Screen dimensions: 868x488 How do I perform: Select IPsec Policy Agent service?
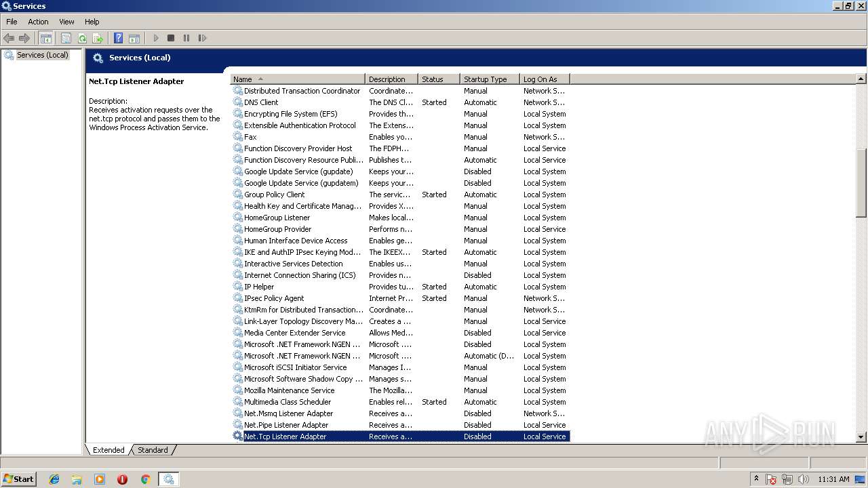(400, 298)
